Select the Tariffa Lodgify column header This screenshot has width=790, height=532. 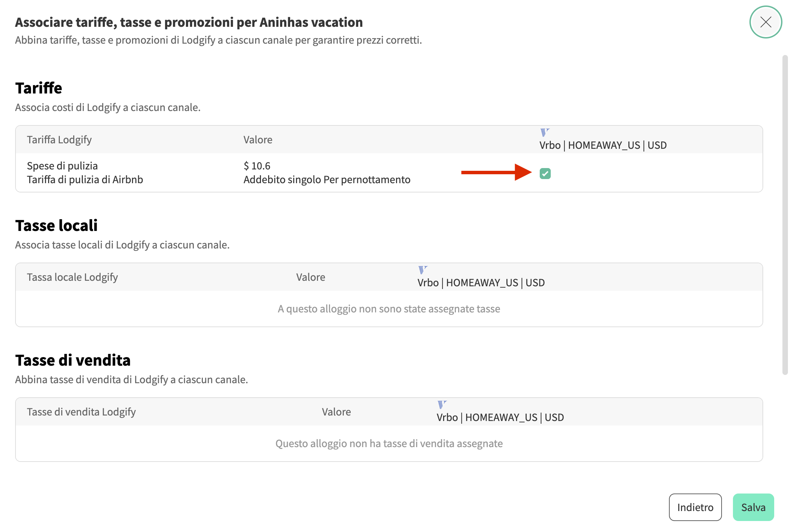point(59,140)
